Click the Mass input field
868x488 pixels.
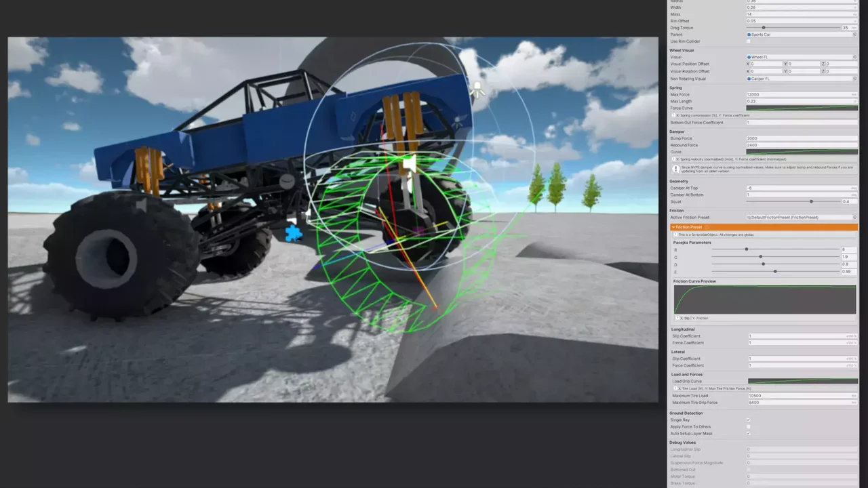point(802,14)
